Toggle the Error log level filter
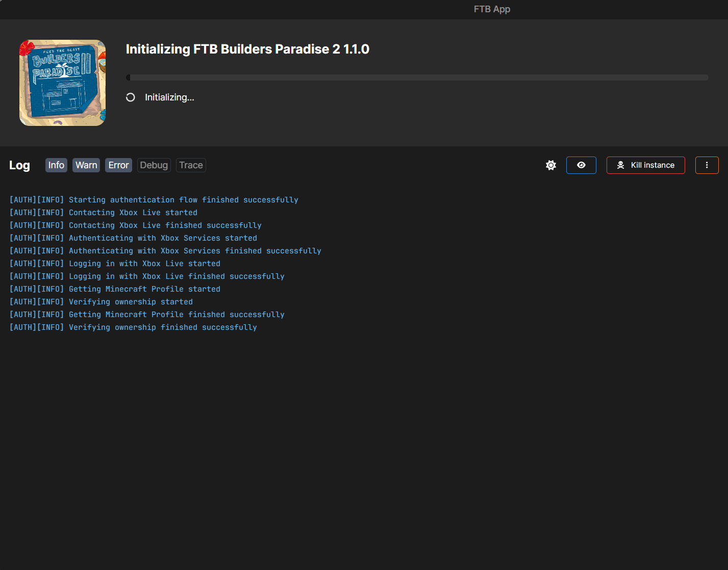Image resolution: width=728 pixels, height=570 pixels. coord(118,165)
